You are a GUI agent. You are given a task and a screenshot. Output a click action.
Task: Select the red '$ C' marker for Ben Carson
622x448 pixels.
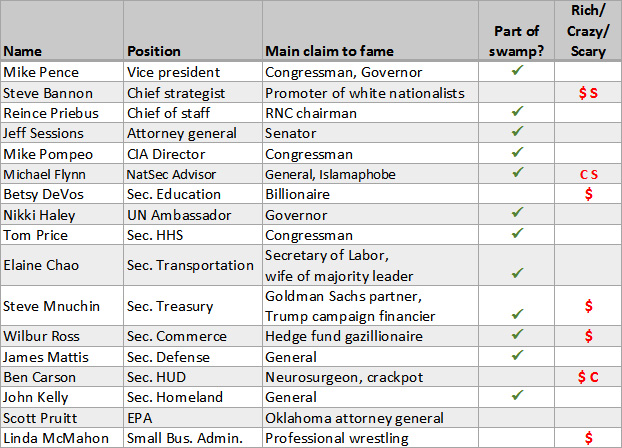(588, 377)
